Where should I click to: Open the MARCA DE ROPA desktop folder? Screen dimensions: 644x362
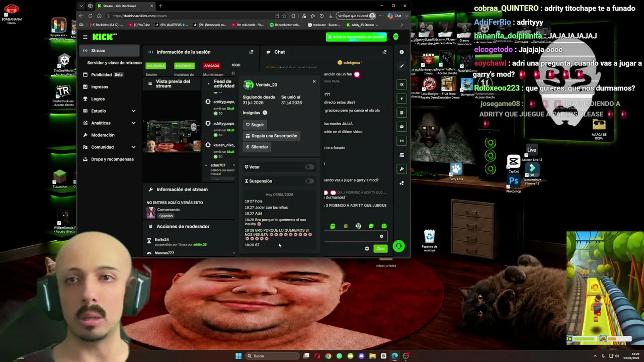[599, 130]
